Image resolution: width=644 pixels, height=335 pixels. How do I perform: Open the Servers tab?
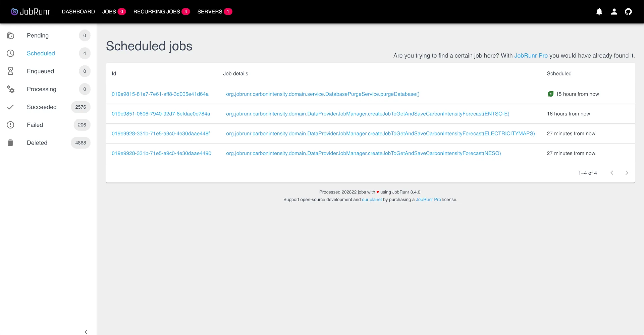point(210,12)
